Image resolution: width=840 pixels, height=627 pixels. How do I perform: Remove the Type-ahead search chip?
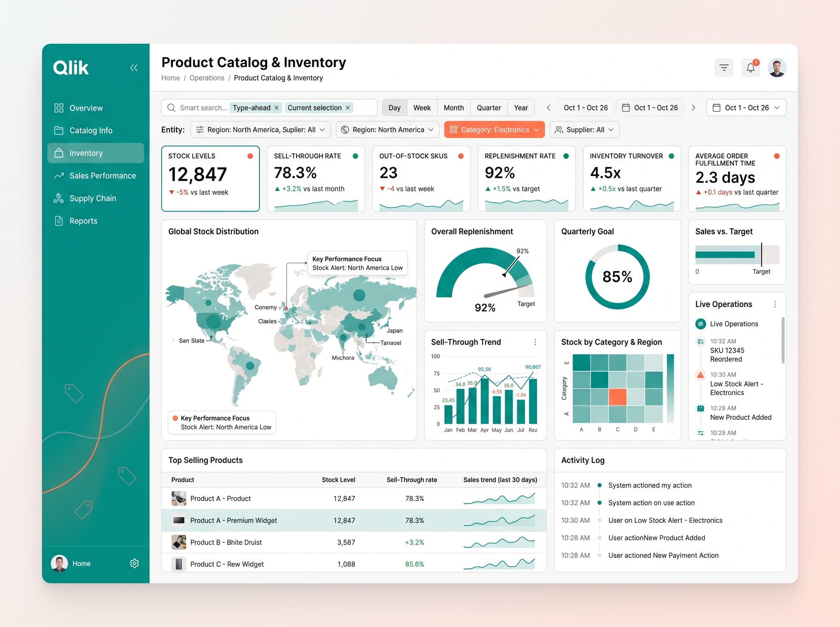pyautogui.click(x=277, y=108)
